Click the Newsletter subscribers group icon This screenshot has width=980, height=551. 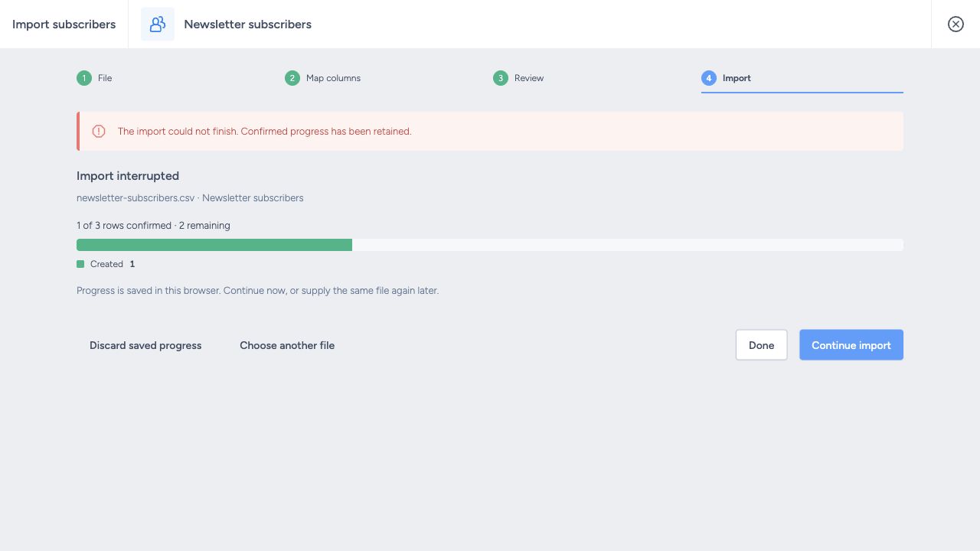[x=158, y=24]
